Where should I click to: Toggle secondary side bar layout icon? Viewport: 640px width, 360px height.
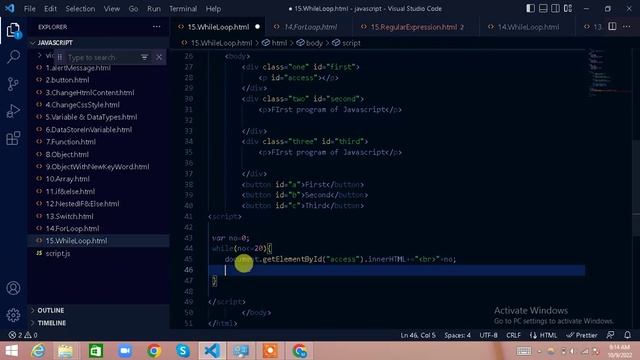pyautogui.click(x=556, y=8)
